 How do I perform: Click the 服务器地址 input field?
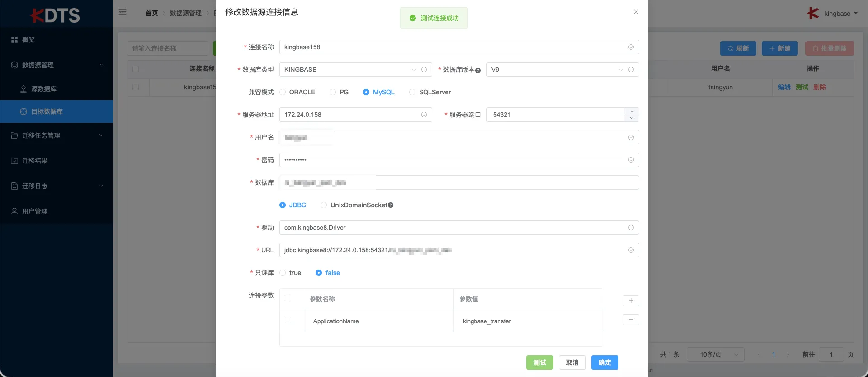coord(355,115)
